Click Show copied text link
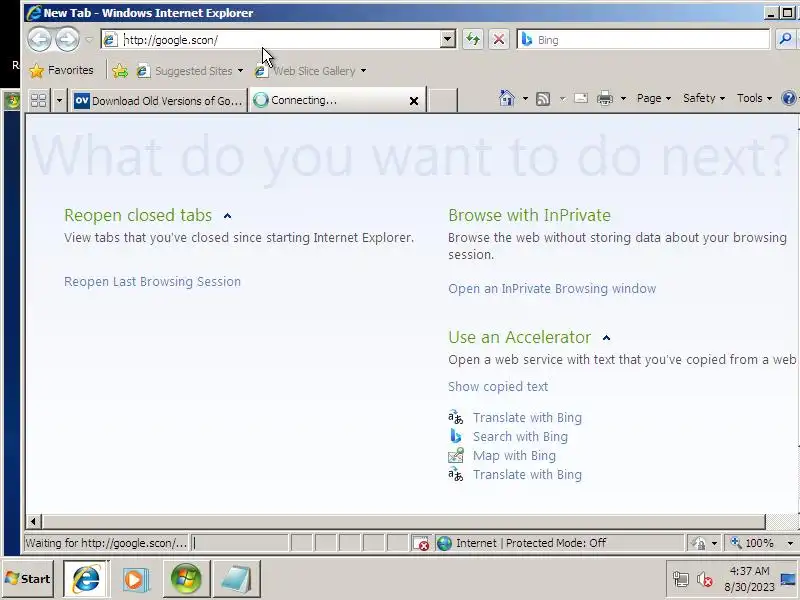800x600 pixels. pos(498,387)
